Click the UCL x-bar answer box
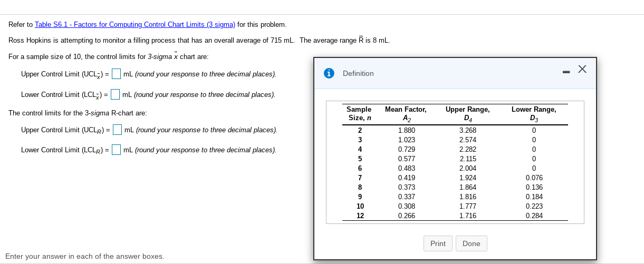Viewport: 644px width, 264px height. click(117, 74)
